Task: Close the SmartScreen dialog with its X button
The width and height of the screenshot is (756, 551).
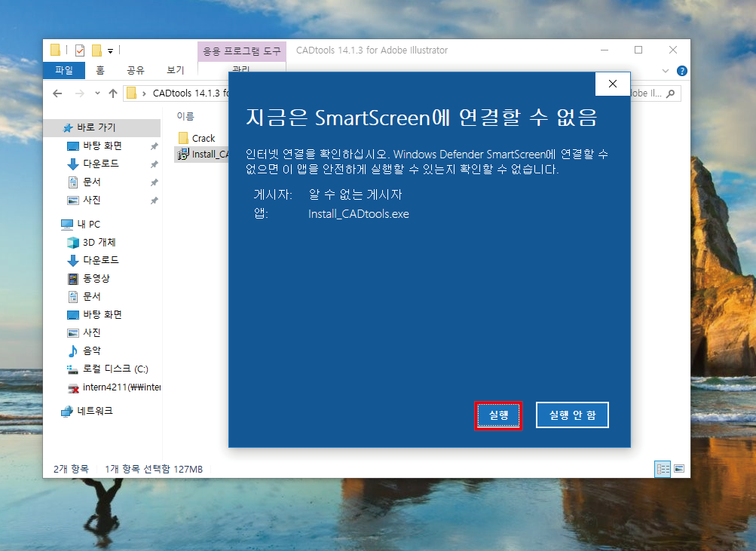Action: coord(613,84)
